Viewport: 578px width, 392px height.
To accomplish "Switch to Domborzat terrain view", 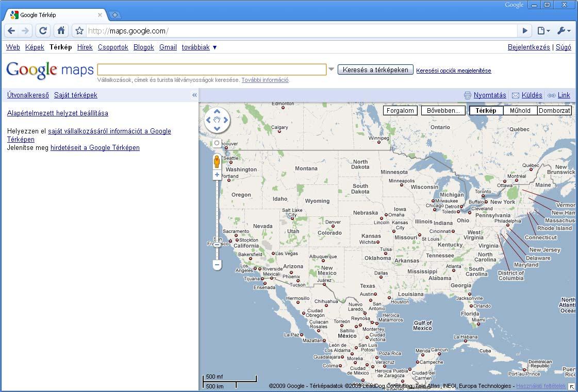I will click(554, 111).
